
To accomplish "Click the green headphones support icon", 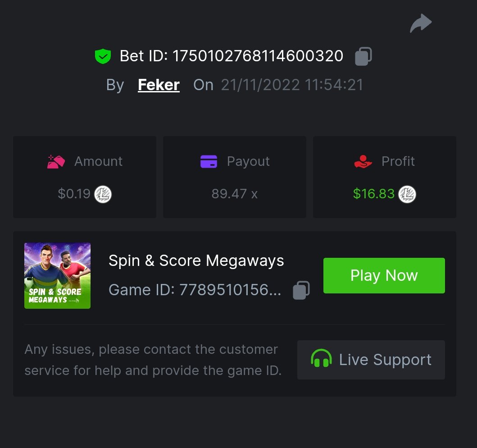I will [321, 360].
